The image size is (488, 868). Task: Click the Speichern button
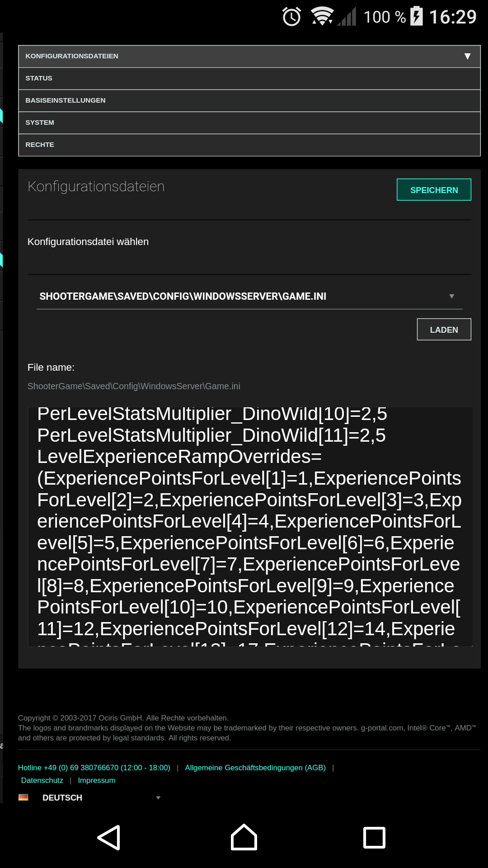(434, 190)
